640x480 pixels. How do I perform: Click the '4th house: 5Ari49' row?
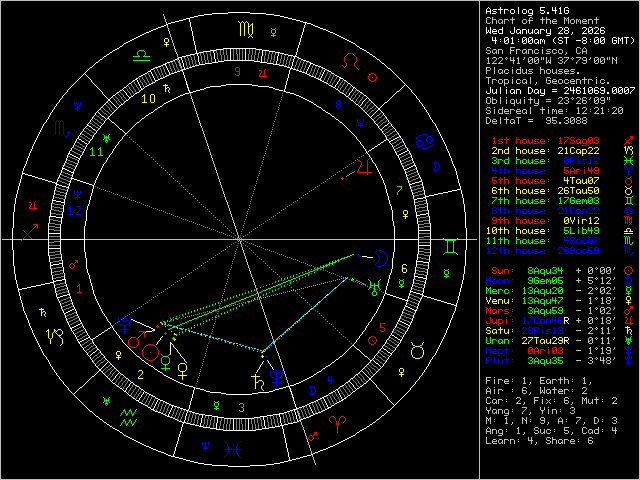(545, 171)
